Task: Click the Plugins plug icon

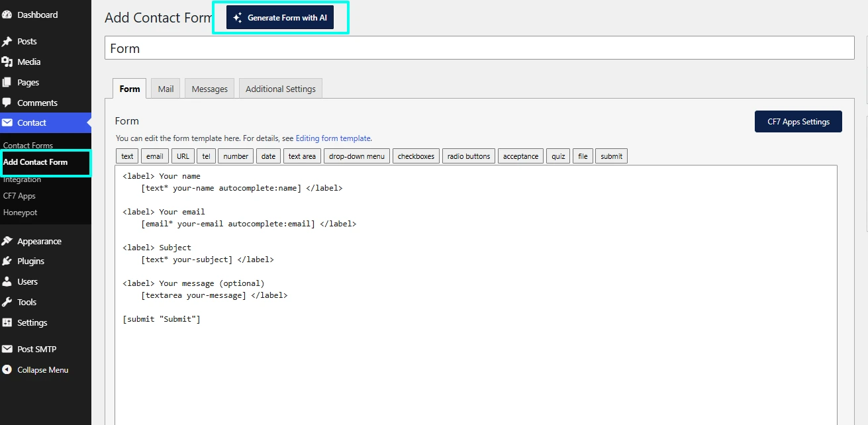Action: pyautogui.click(x=7, y=261)
